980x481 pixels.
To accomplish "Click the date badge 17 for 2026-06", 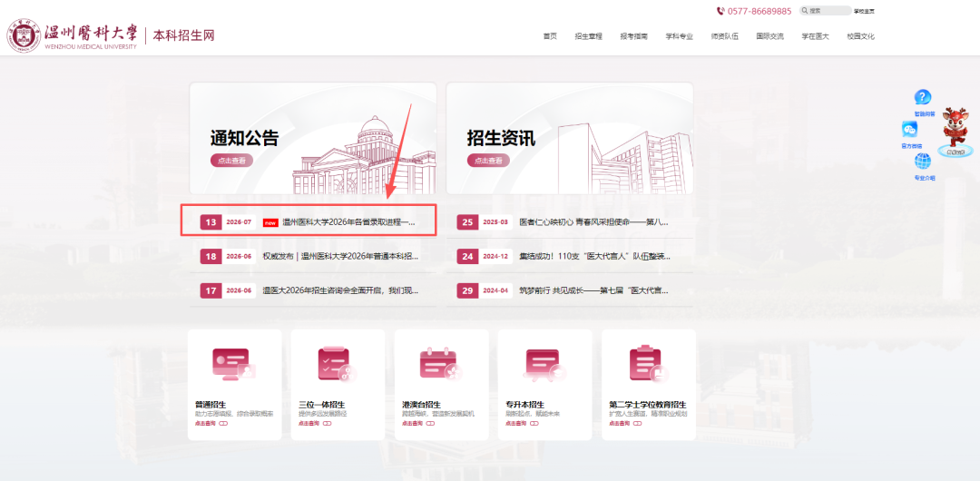I will coord(211,290).
